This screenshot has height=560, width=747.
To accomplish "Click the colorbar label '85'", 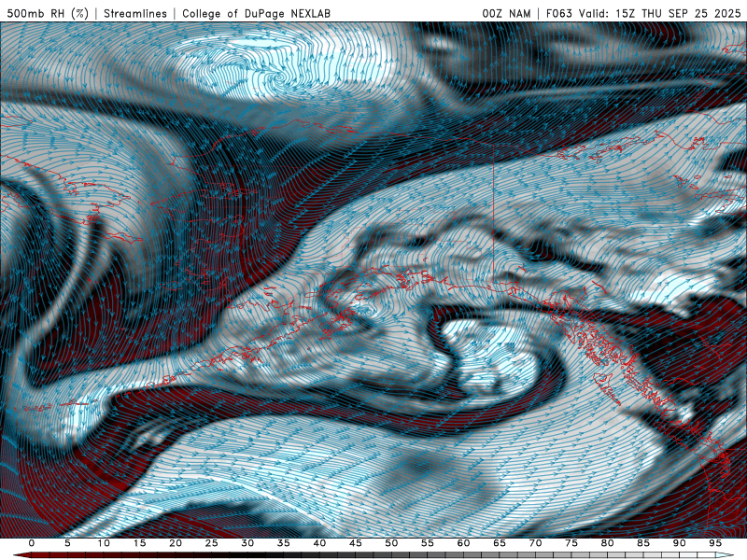I will [643, 543].
